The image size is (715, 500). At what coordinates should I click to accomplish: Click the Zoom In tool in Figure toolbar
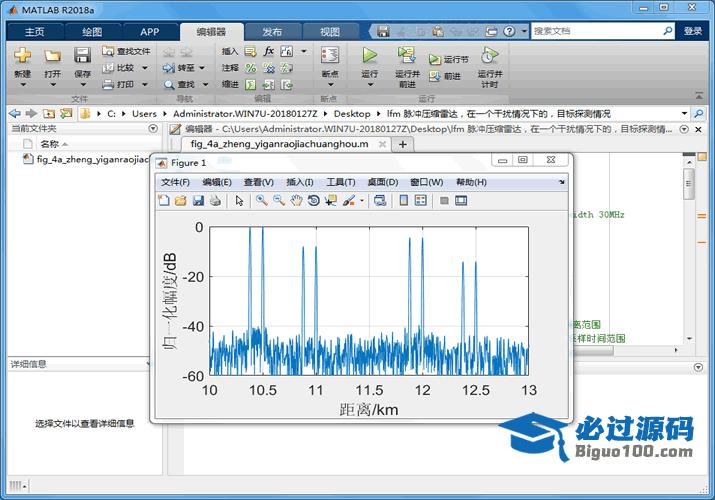coord(261,201)
